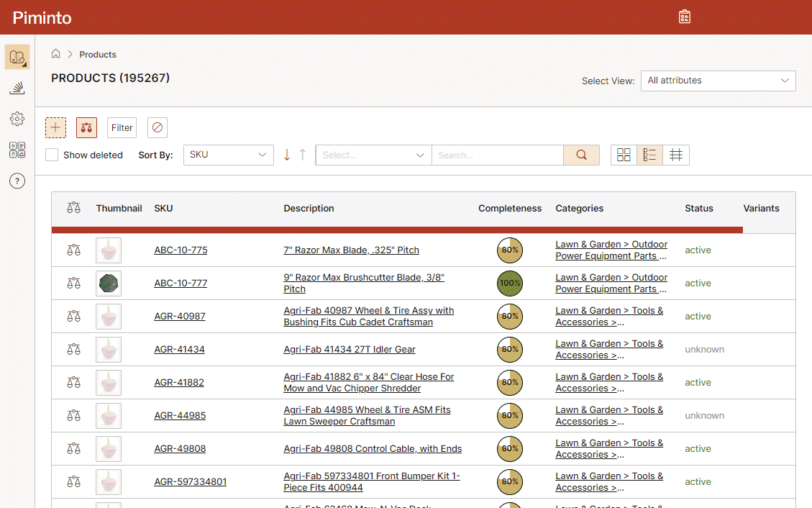Enable the Show deleted checkbox
The image size is (812, 508).
coord(52,155)
